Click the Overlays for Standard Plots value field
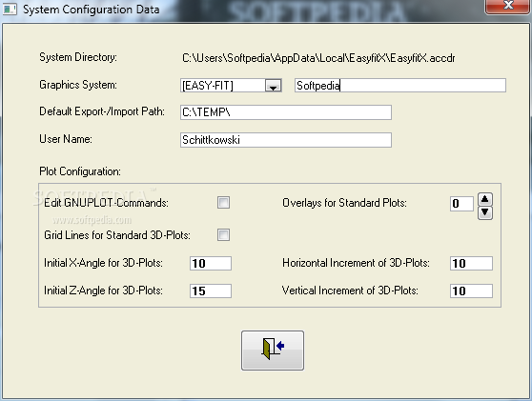This screenshot has height=401, width=532. pos(461,204)
